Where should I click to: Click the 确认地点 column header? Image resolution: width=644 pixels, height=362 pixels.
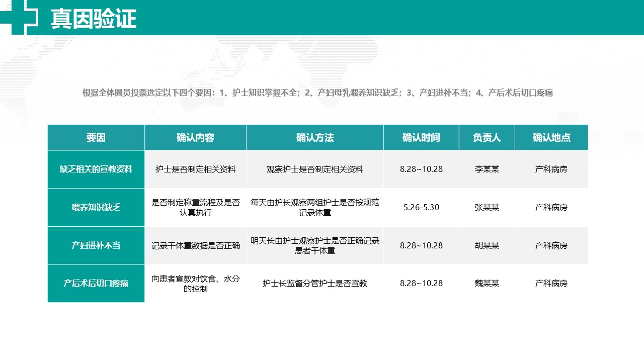pyautogui.click(x=551, y=138)
